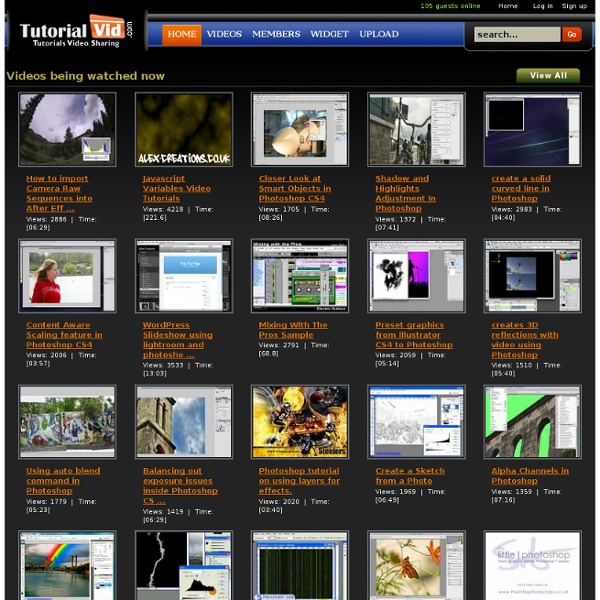Click the 'Views: 2791' text

(x=279, y=345)
